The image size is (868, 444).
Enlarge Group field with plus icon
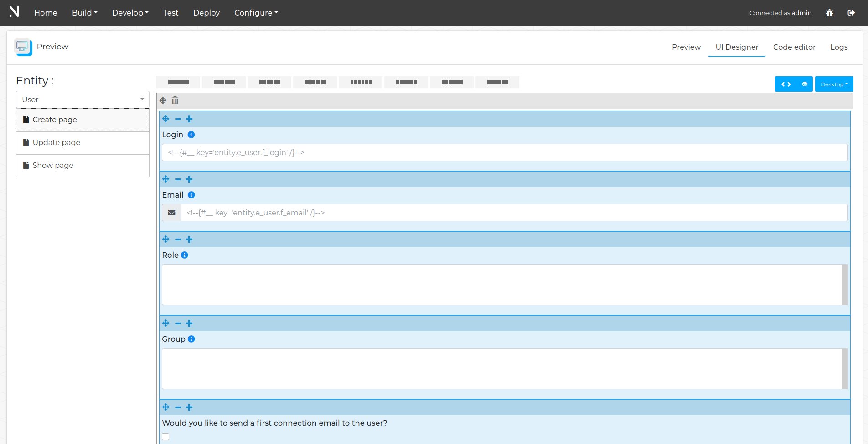coord(189,324)
